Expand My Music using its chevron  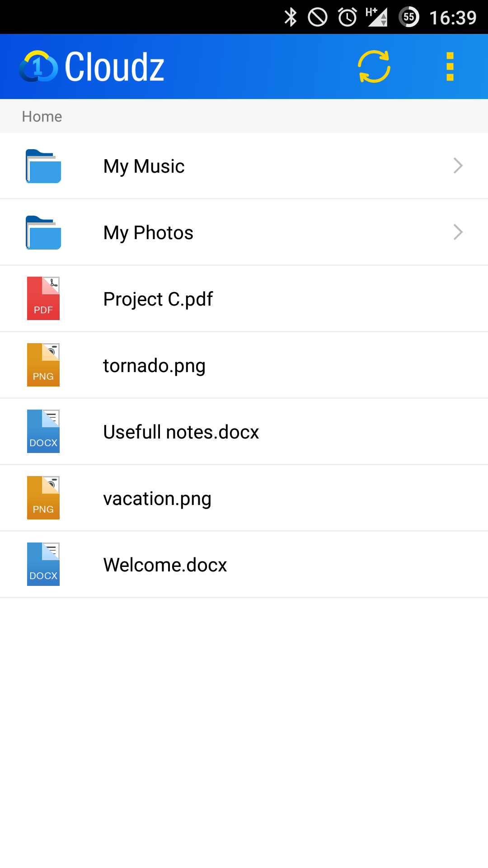[458, 166]
